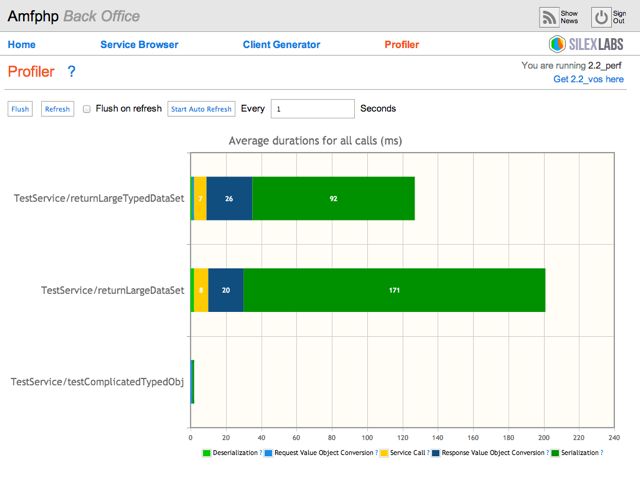Click help mark after Request Value Object Conversion
640x477 pixels.
[x=375, y=453]
